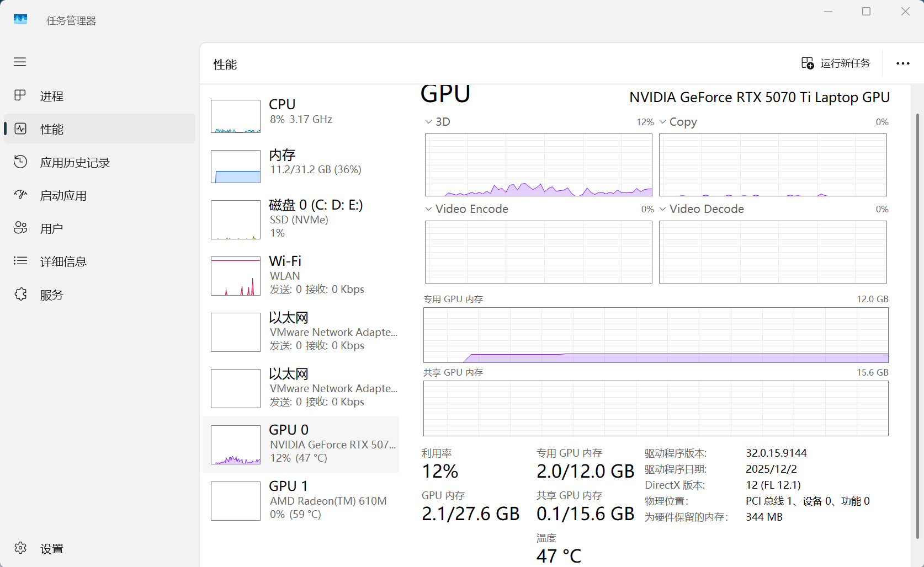Click the 详细信息 details list icon
The height and width of the screenshot is (567, 924).
tap(20, 261)
